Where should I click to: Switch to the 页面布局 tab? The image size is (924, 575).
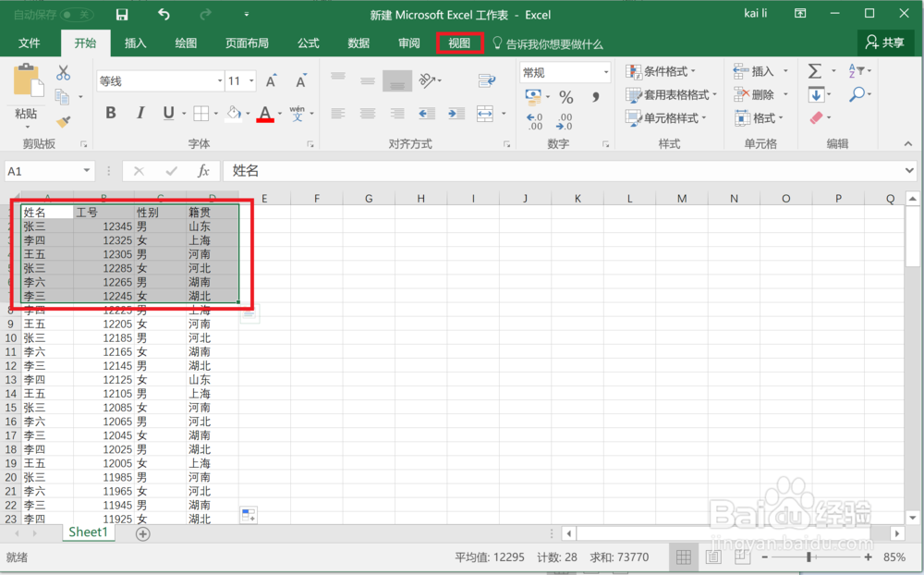247,43
